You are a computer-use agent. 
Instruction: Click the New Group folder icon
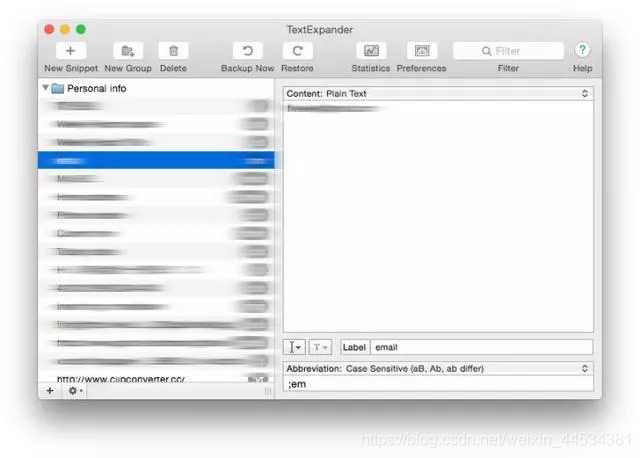128,51
